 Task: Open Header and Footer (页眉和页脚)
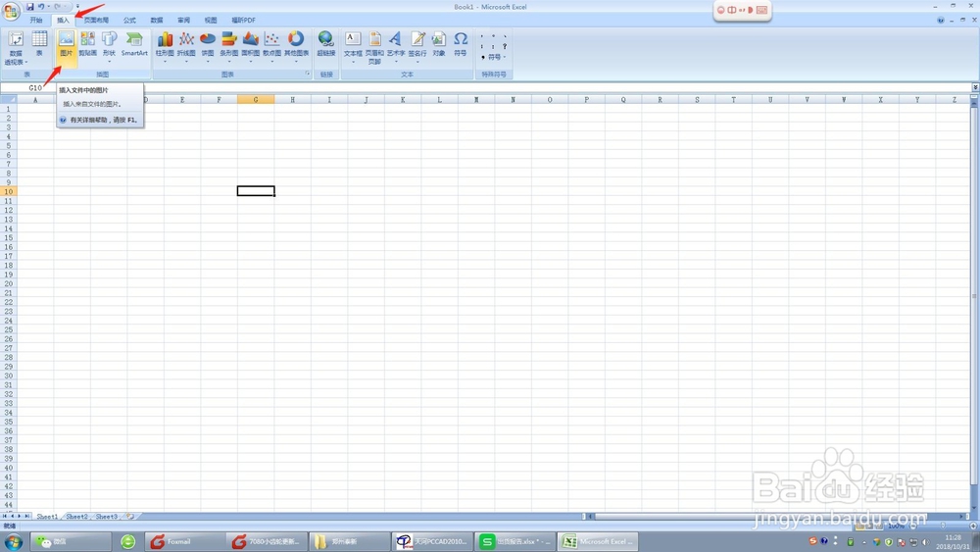(374, 48)
